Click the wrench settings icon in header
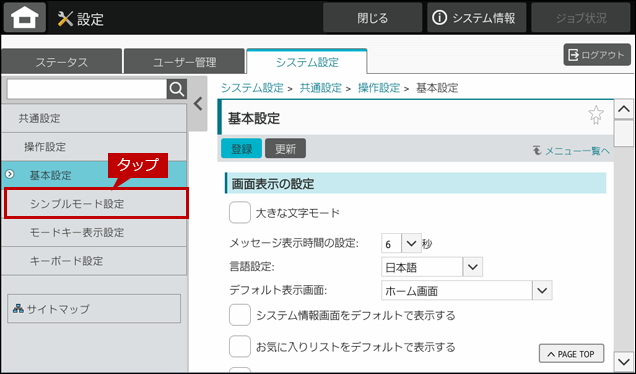 pyautogui.click(x=65, y=19)
